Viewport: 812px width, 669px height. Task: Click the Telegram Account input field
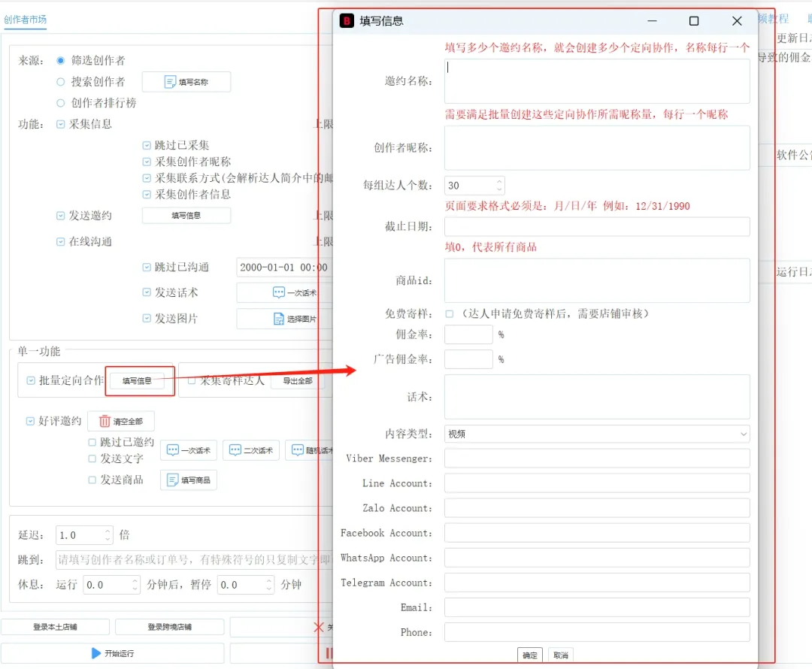pos(596,583)
